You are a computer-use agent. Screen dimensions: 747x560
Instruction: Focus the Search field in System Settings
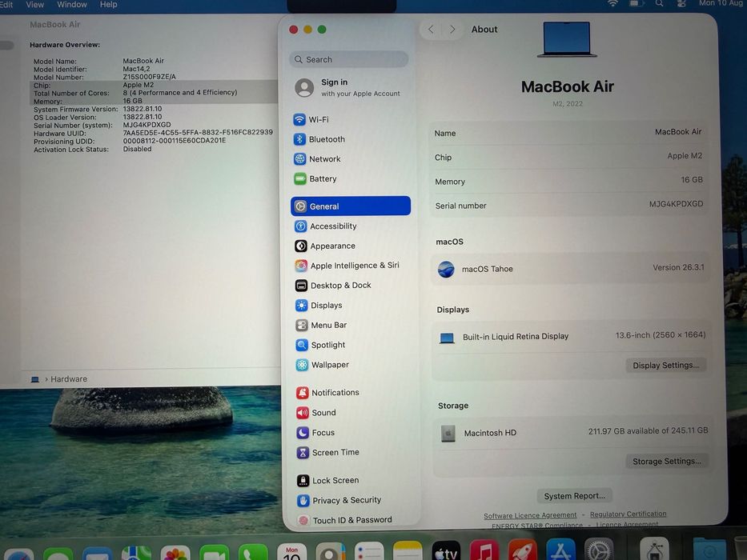pos(349,59)
